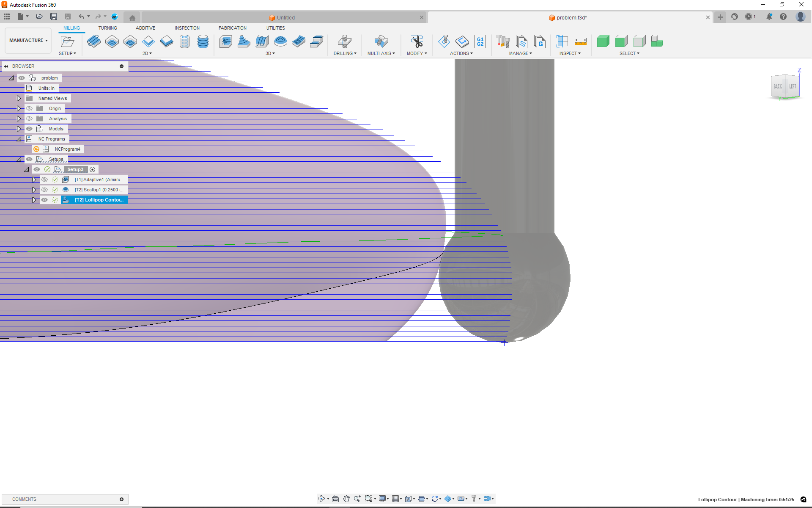Hide the [T1] Adaptive1 toolpath

tap(44, 179)
